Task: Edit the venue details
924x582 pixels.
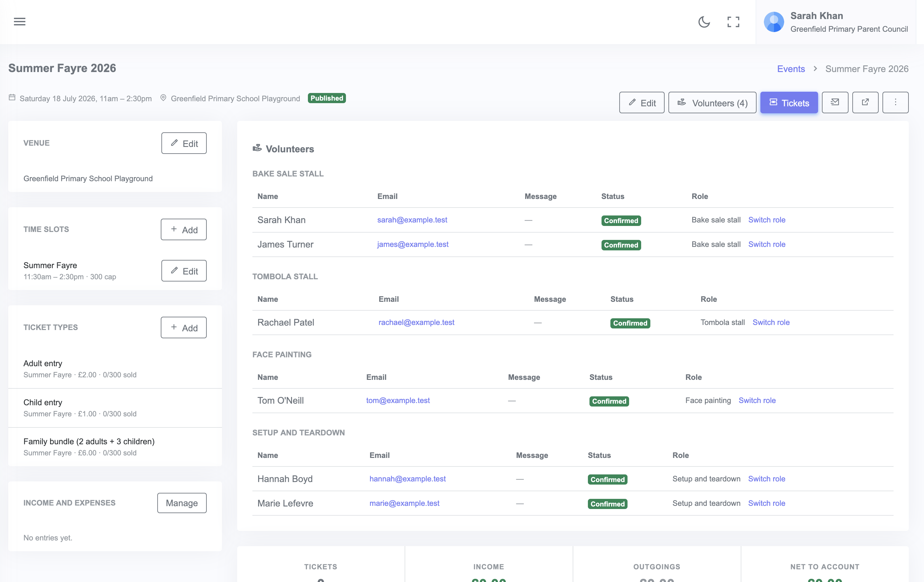Action: (x=184, y=143)
